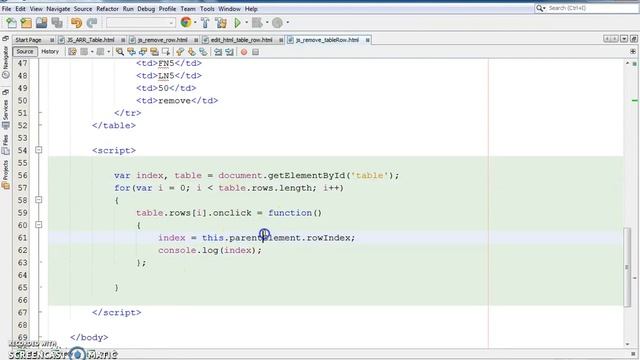Open the project configuration combo box

(141, 23)
